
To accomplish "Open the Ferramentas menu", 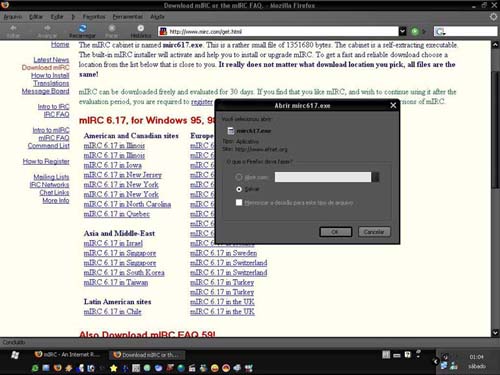I will pos(128,17).
